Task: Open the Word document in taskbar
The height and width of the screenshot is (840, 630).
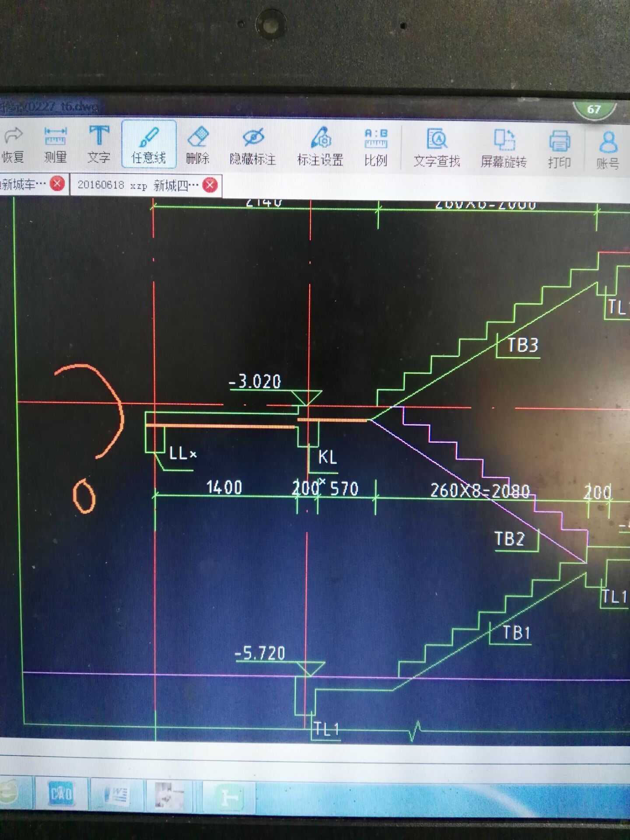Action: tap(115, 794)
